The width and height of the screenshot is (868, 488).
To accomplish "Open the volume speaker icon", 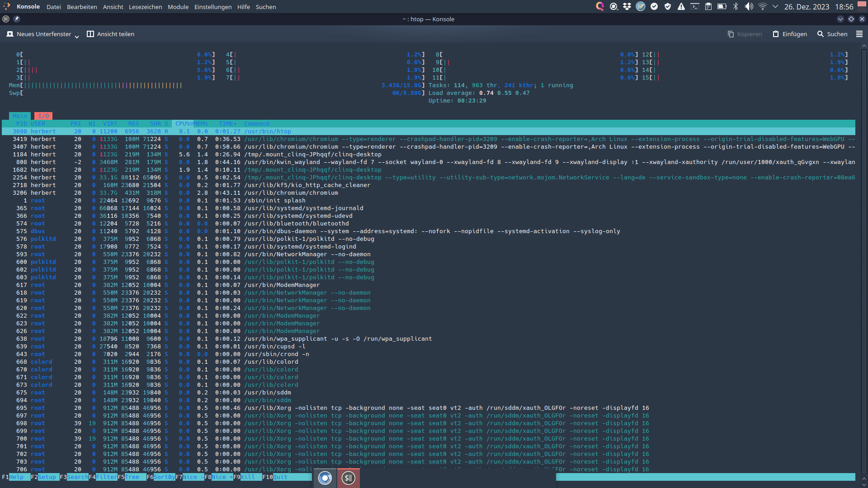I will [x=749, y=6].
